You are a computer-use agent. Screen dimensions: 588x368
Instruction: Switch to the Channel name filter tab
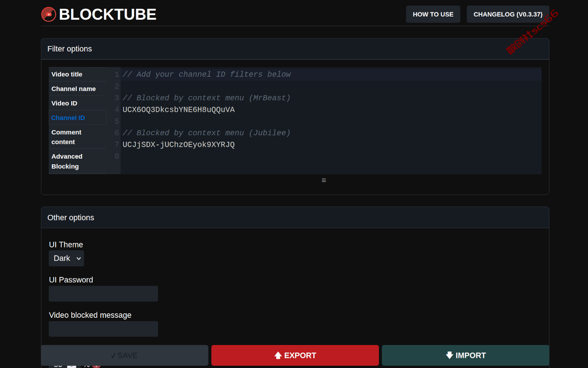point(78,89)
